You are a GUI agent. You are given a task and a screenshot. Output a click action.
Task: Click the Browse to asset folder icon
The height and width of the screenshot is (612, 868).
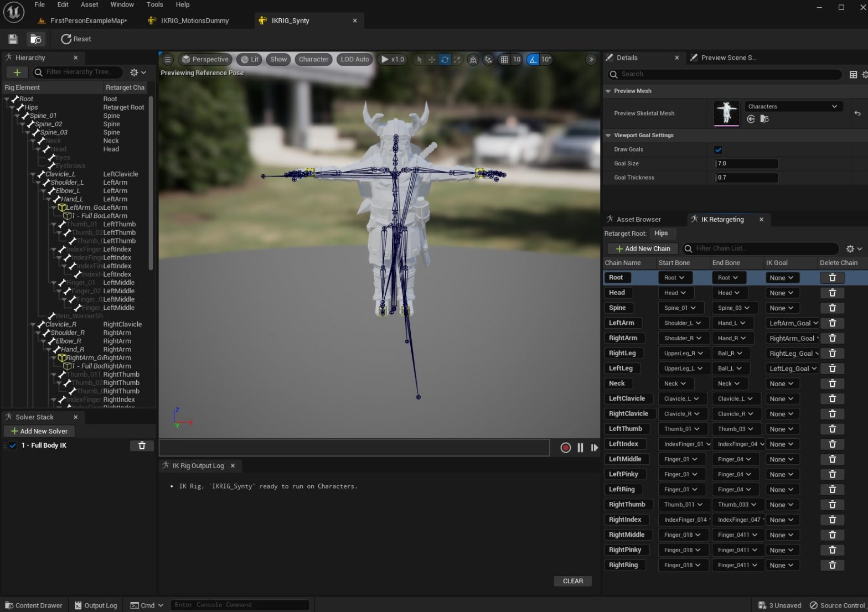tap(36, 39)
